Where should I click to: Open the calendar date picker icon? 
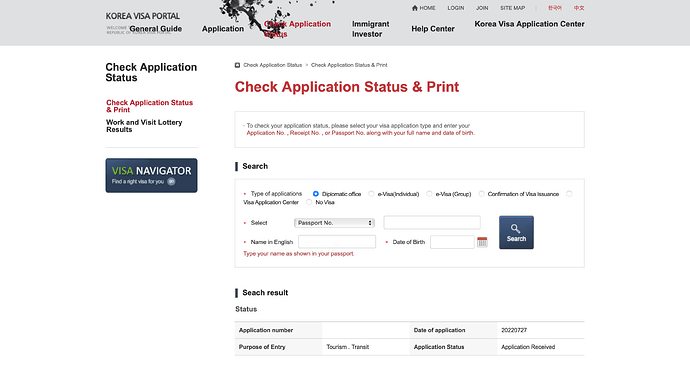482,242
